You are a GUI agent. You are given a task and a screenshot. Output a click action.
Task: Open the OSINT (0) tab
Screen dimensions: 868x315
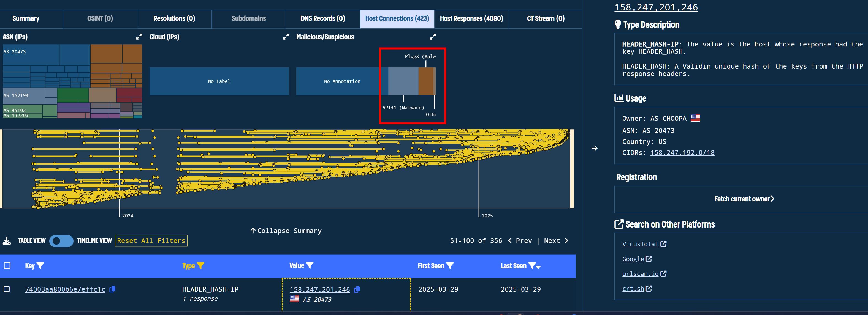tap(100, 18)
